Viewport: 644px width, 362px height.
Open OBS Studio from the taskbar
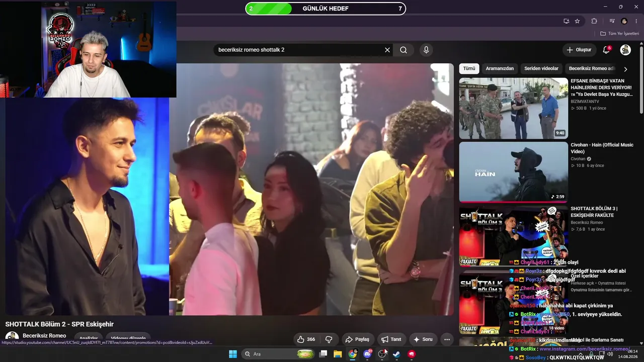(x=382, y=354)
